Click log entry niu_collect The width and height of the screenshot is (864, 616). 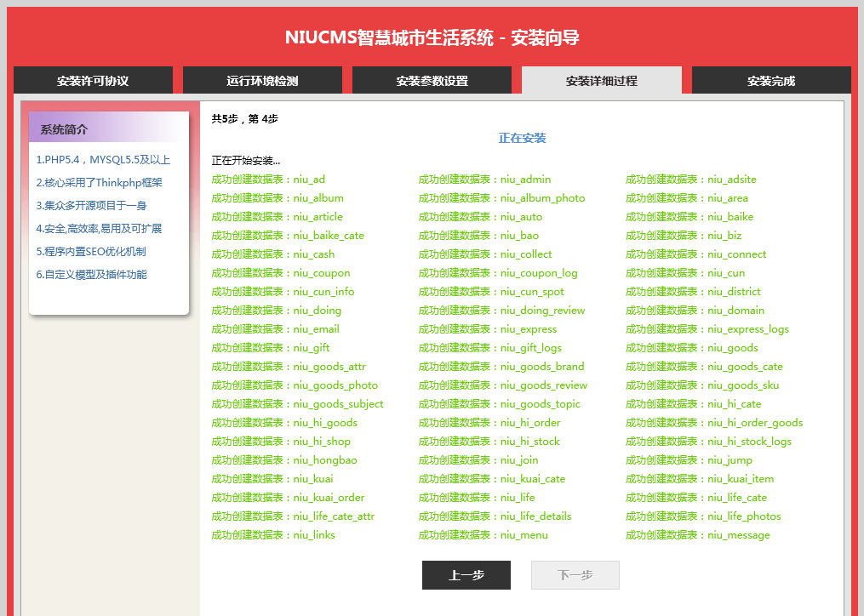(x=485, y=254)
